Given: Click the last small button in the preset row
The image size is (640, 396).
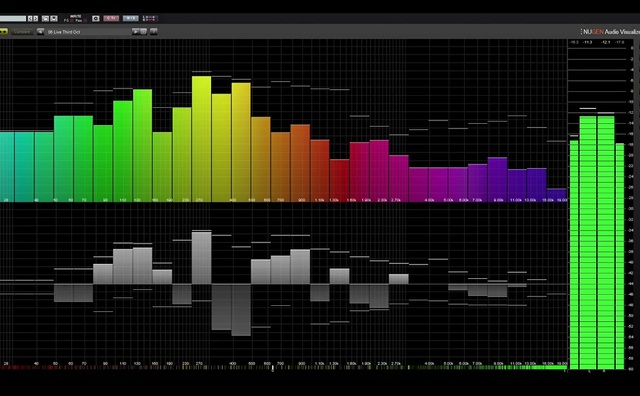Looking at the screenshot, I should [x=153, y=31].
